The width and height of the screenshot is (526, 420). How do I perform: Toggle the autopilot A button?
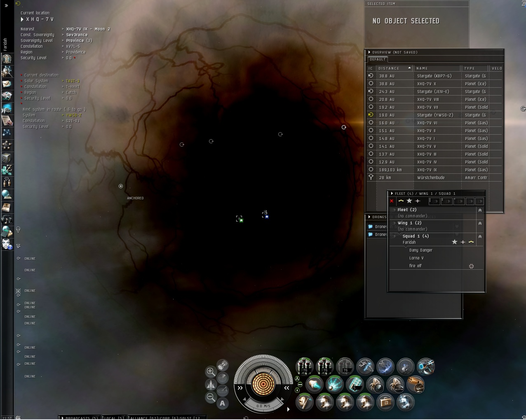point(223,403)
